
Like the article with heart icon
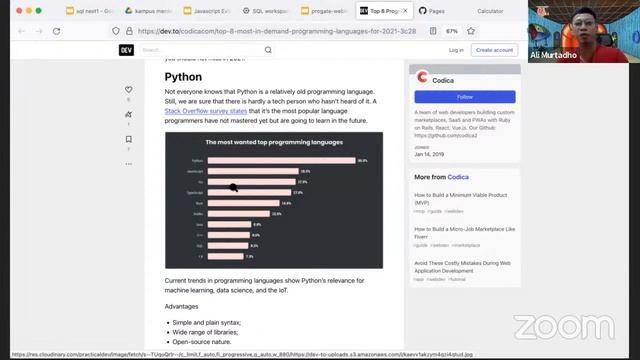pos(129,89)
